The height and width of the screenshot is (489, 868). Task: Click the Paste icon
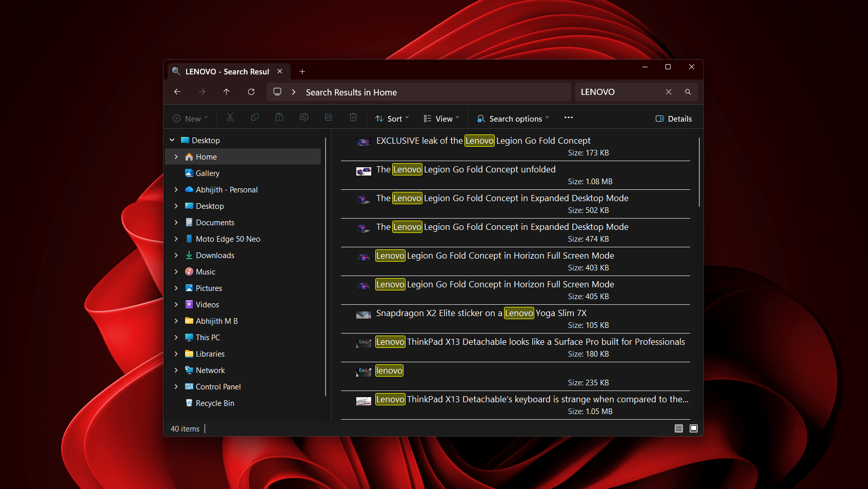pos(279,117)
